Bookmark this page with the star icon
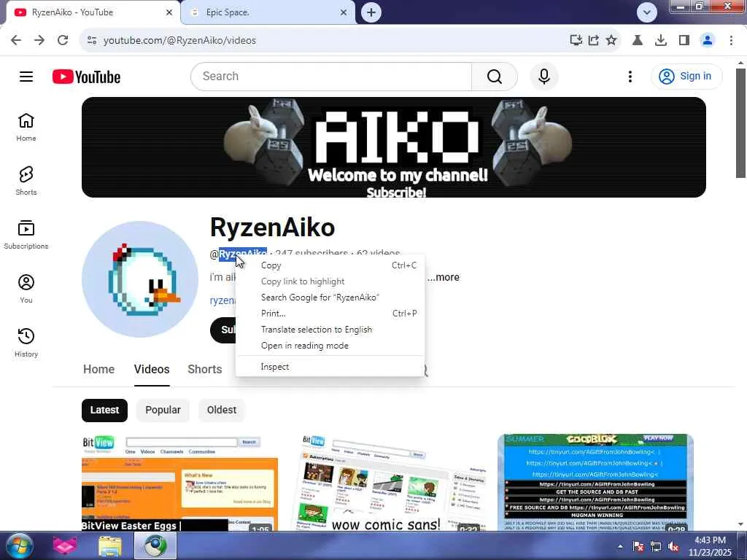Viewport: 747px width, 560px height. point(611,41)
